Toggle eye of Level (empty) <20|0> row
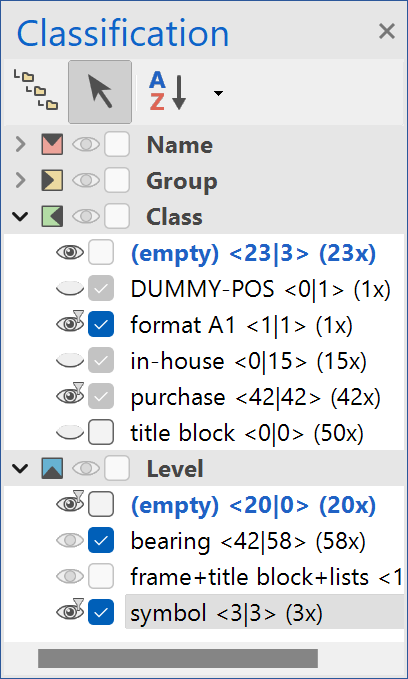 70,503
